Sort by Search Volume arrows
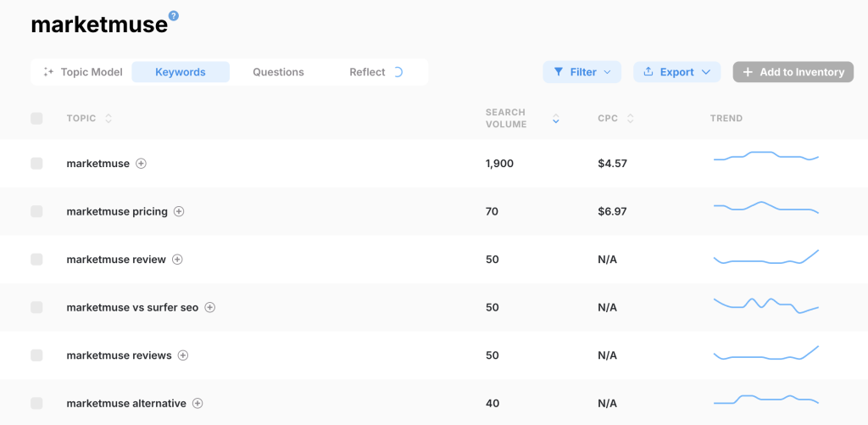 556,119
